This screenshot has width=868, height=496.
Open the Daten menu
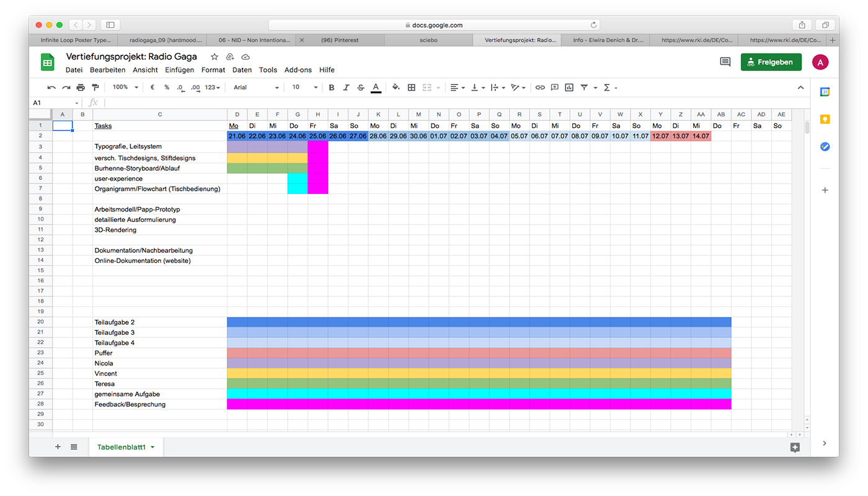(242, 70)
